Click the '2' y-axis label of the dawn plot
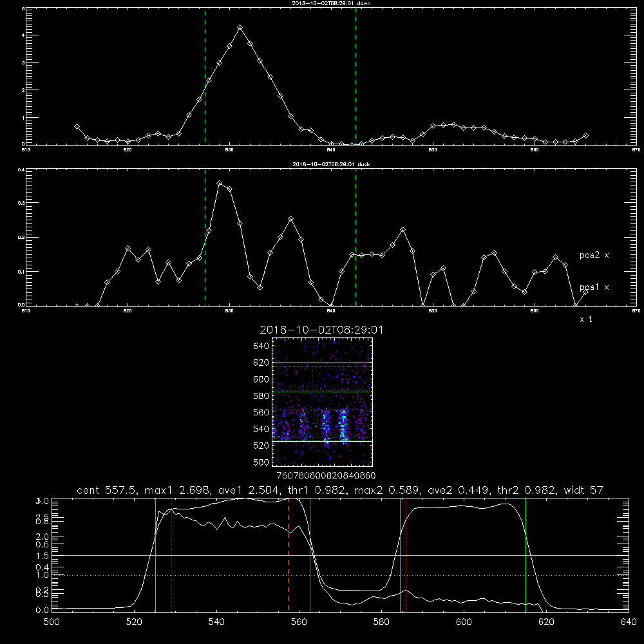 tap(23, 90)
